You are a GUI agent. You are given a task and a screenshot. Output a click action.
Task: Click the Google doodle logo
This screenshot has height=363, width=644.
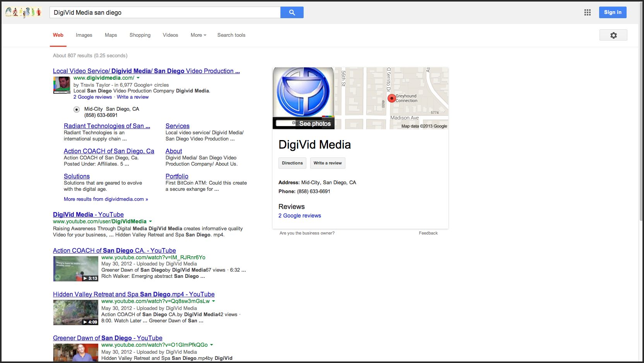point(23,12)
